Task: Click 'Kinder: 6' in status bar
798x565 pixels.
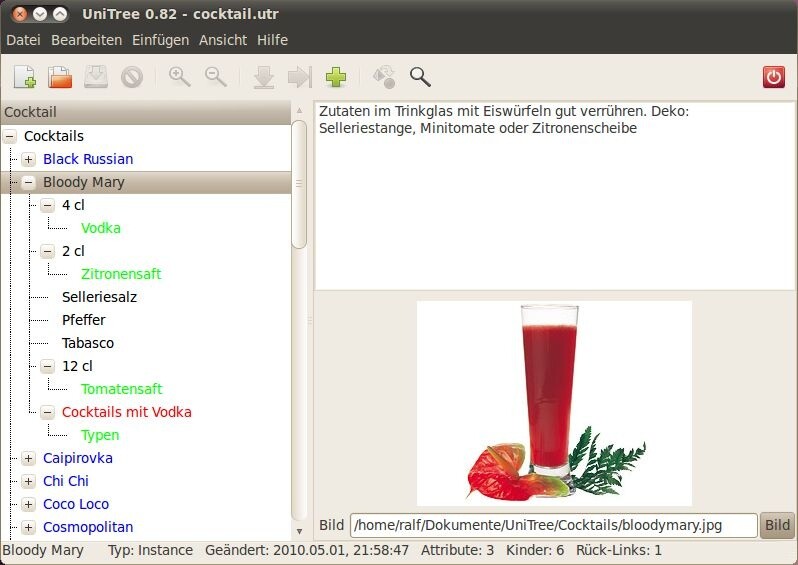Action: pos(535,551)
